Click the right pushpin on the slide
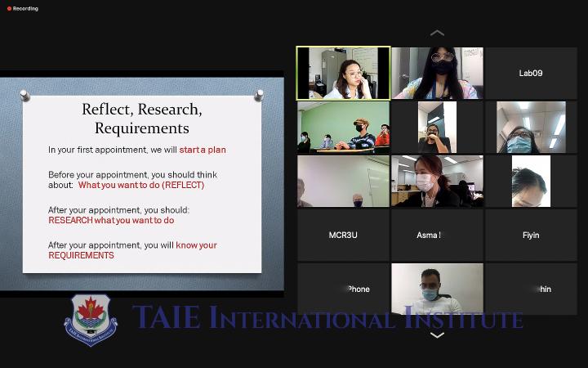This screenshot has width=588, height=368. [259, 96]
